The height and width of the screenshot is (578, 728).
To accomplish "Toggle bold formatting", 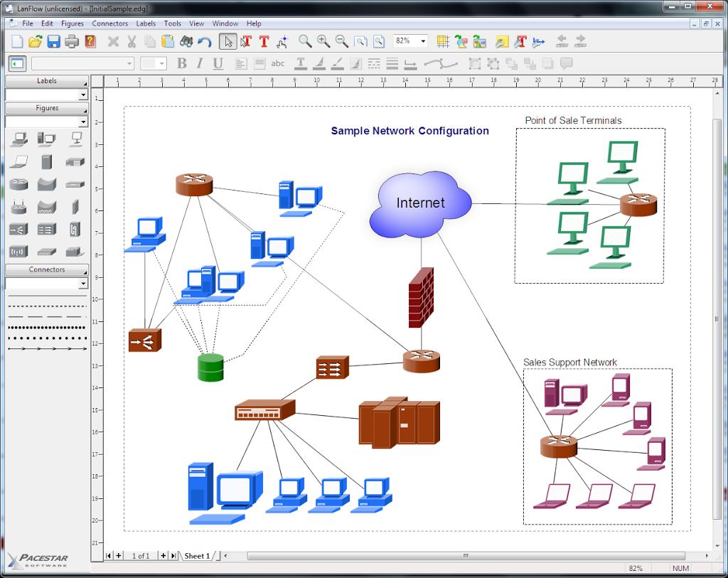I will 181,63.
